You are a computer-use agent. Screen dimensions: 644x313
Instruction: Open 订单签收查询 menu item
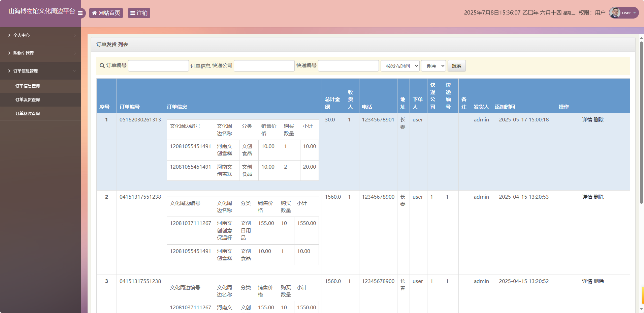coord(28,114)
